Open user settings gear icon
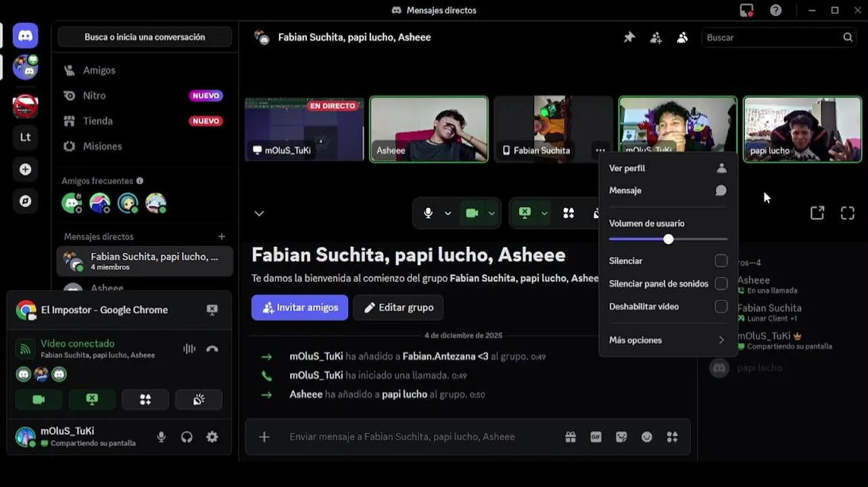 (x=212, y=437)
